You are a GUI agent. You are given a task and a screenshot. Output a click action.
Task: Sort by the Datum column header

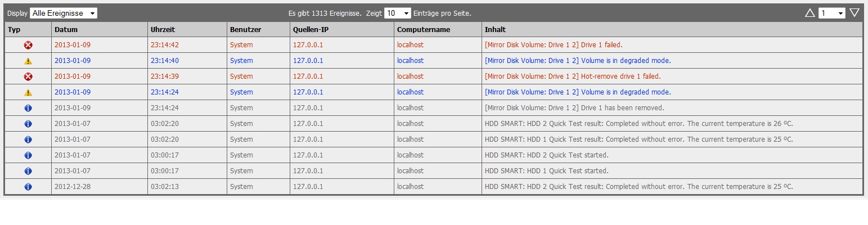point(66,29)
